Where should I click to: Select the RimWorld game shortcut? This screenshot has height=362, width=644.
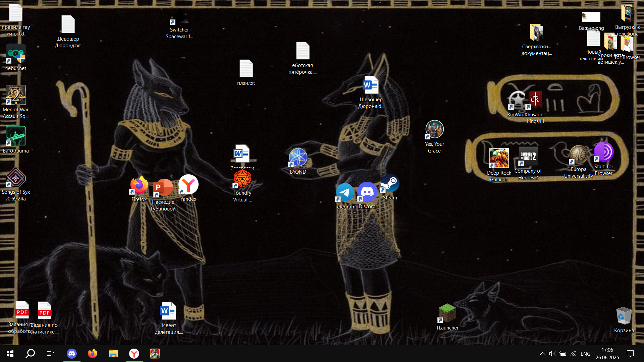(517, 101)
